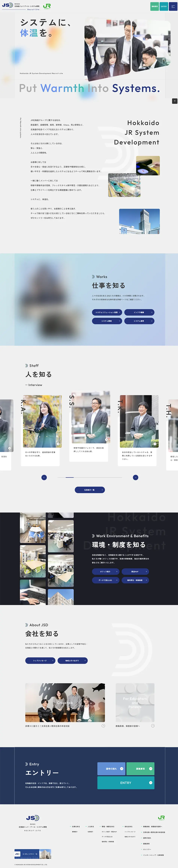
Task: Click the back-to-top arrow icon
Action: [x=175, y=101]
